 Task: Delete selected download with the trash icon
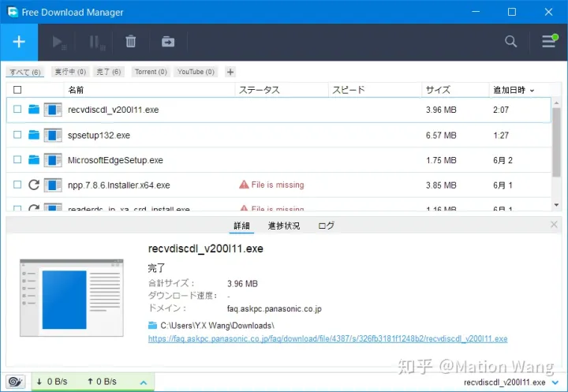(131, 42)
